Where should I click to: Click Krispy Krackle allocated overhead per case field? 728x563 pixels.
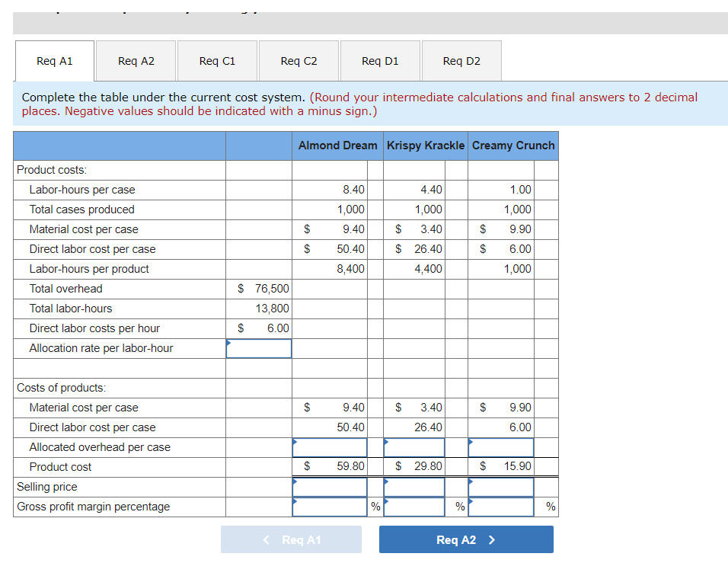tap(414, 447)
